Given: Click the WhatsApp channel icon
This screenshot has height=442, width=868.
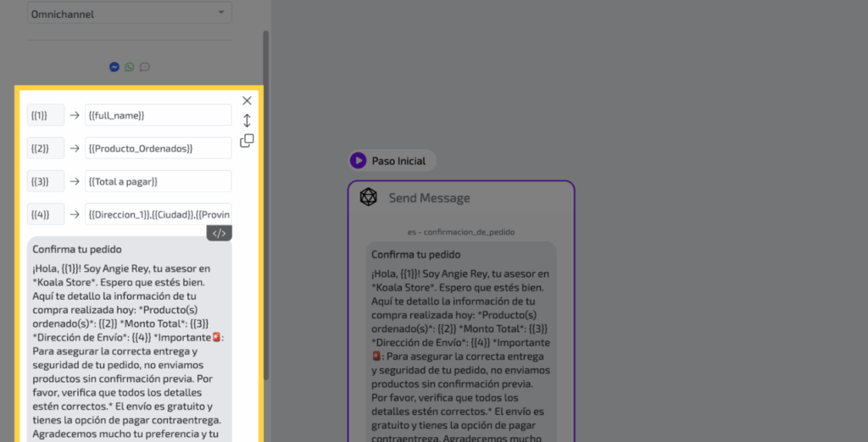Looking at the screenshot, I should coord(129,67).
